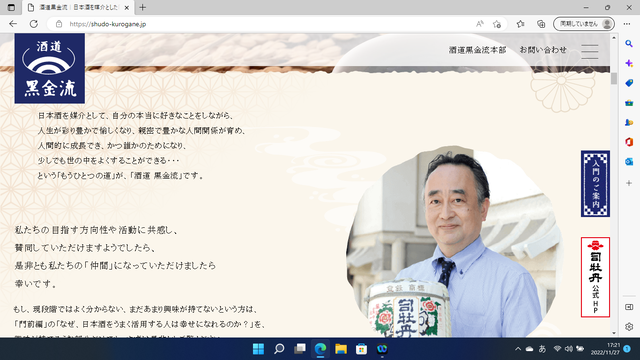This screenshot has height=360, width=640.
Task: Open the Windows Start menu
Action: (x=258, y=349)
